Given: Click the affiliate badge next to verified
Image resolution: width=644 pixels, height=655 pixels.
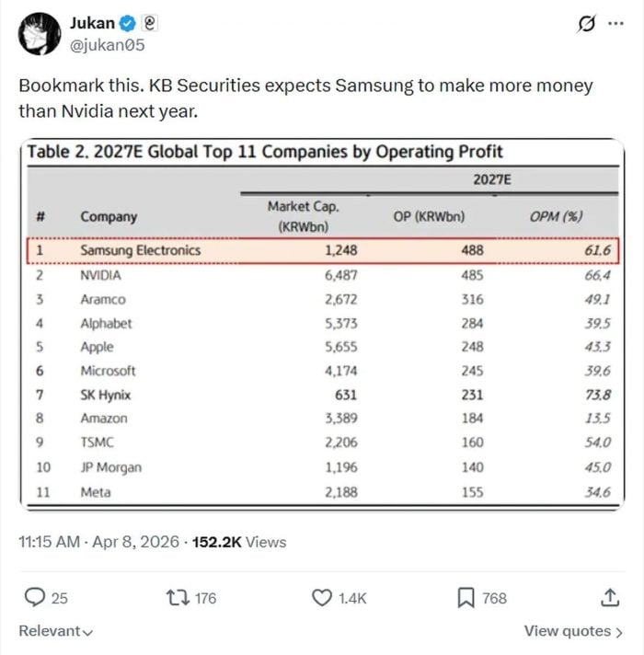Looking at the screenshot, I should pos(148,22).
